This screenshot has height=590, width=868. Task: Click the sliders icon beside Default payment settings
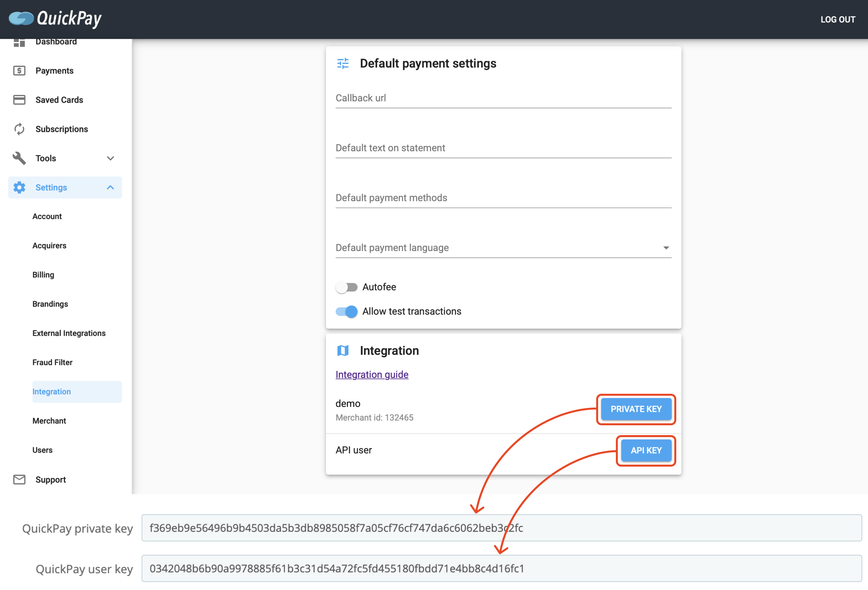[x=343, y=63]
